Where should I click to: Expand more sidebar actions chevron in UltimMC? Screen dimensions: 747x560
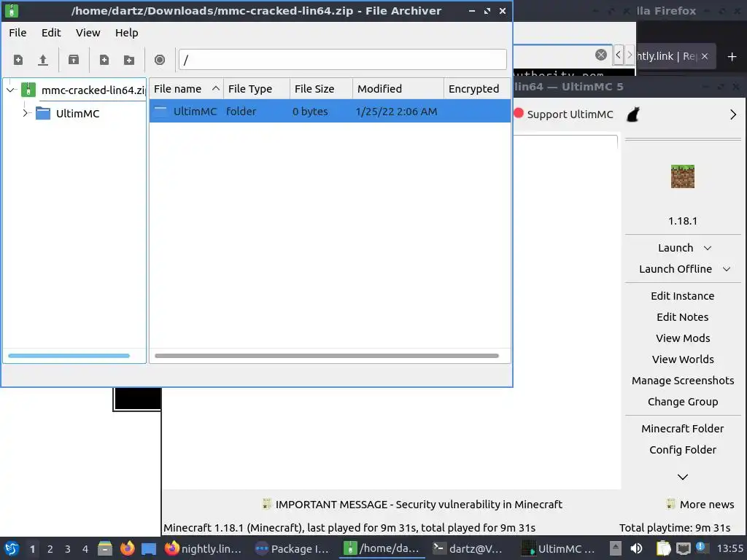coord(683,477)
